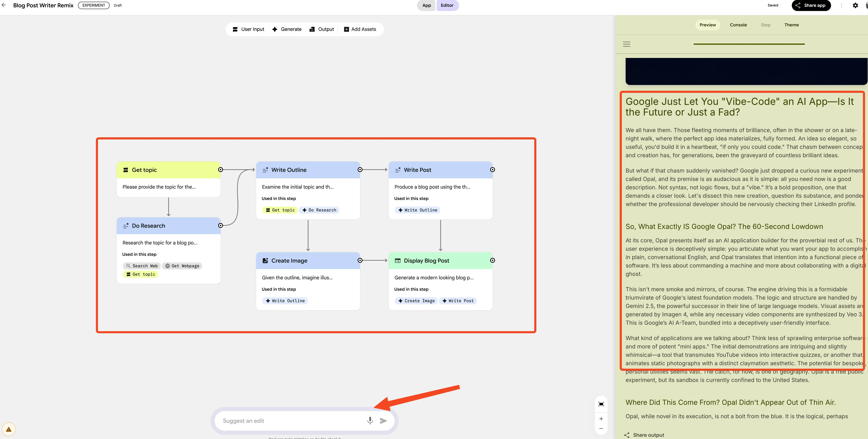This screenshot has width=868, height=439.
Task: Click the Share app button
Action: tap(811, 5)
